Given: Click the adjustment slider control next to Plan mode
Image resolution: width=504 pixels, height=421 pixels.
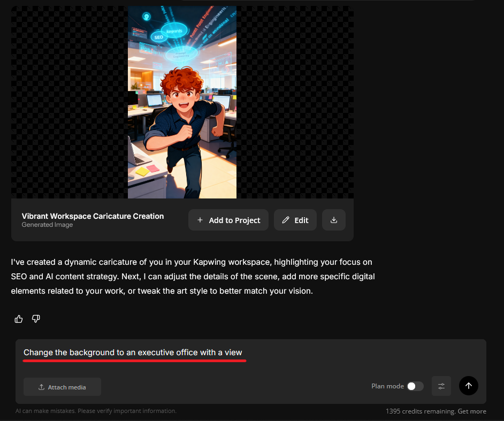Looking at the screenshot, I should (x=441, y=386).
